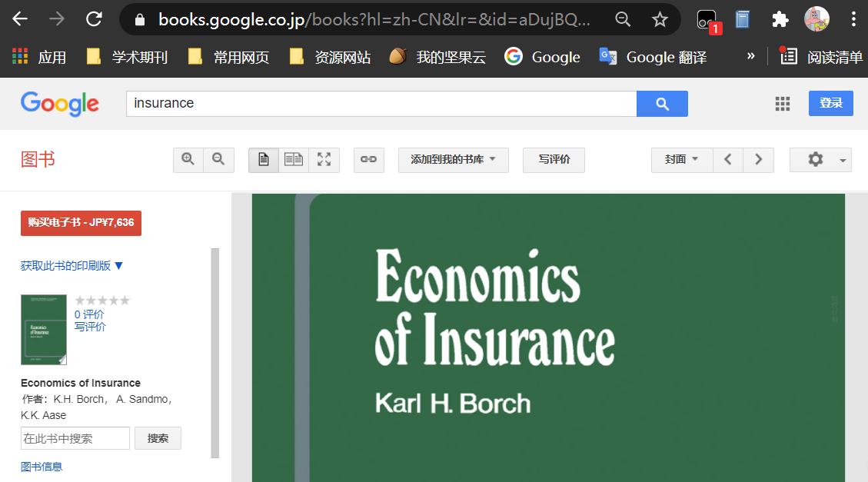Go back to the previous browser page

tap(20, 19)
